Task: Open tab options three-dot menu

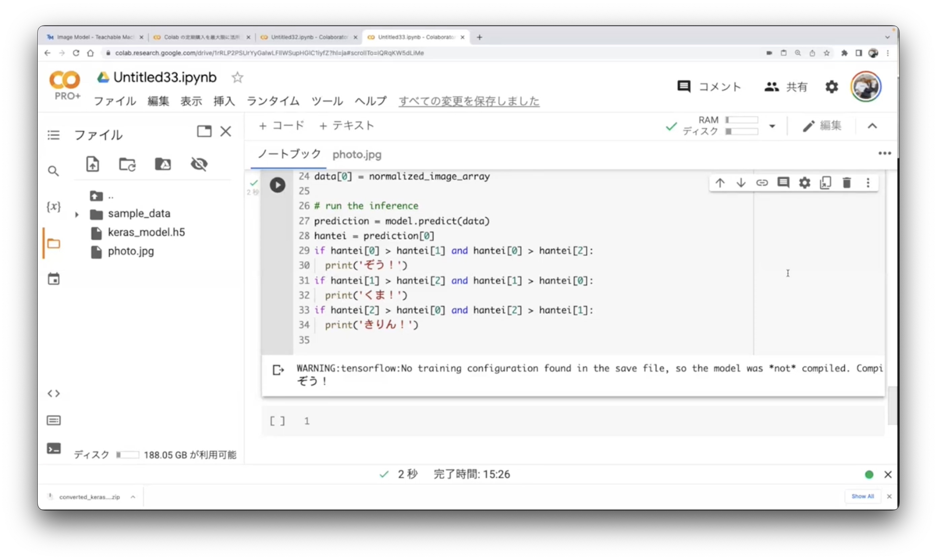Action: 884,153
